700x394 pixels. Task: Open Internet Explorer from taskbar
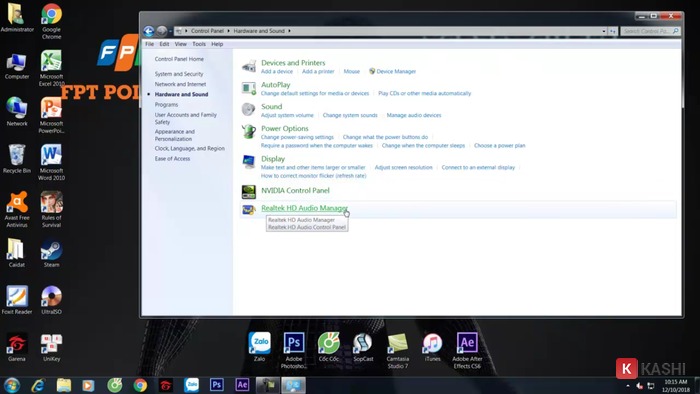click(38, 385)
